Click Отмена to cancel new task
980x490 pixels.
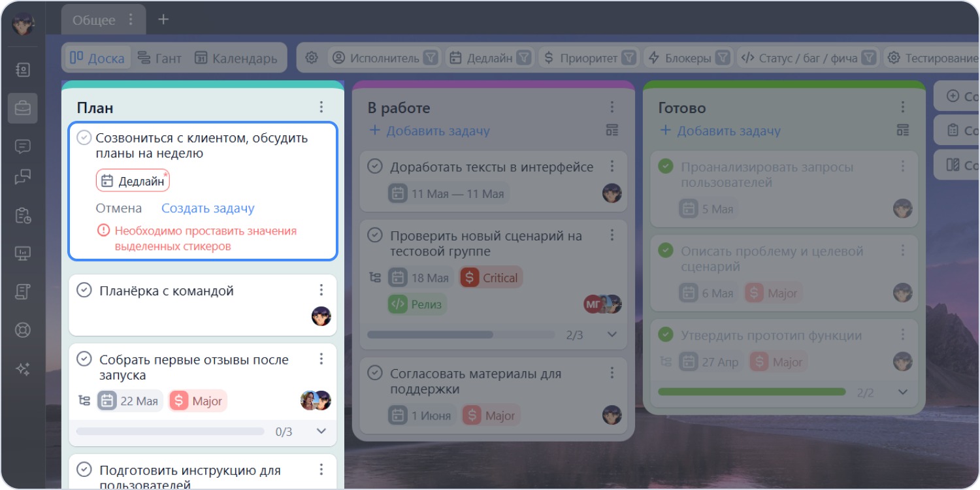[x=119, y=208]
